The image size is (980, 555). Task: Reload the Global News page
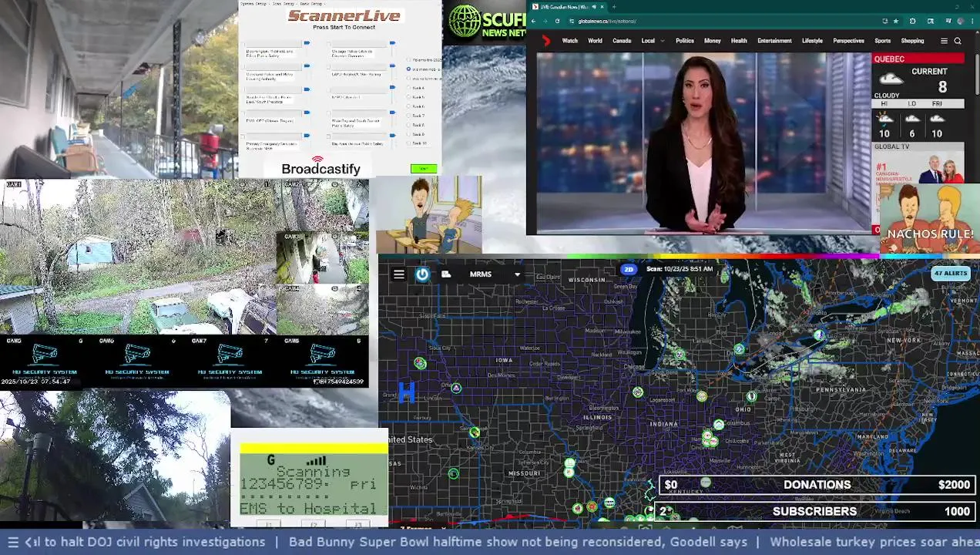[x=557, y=21]
